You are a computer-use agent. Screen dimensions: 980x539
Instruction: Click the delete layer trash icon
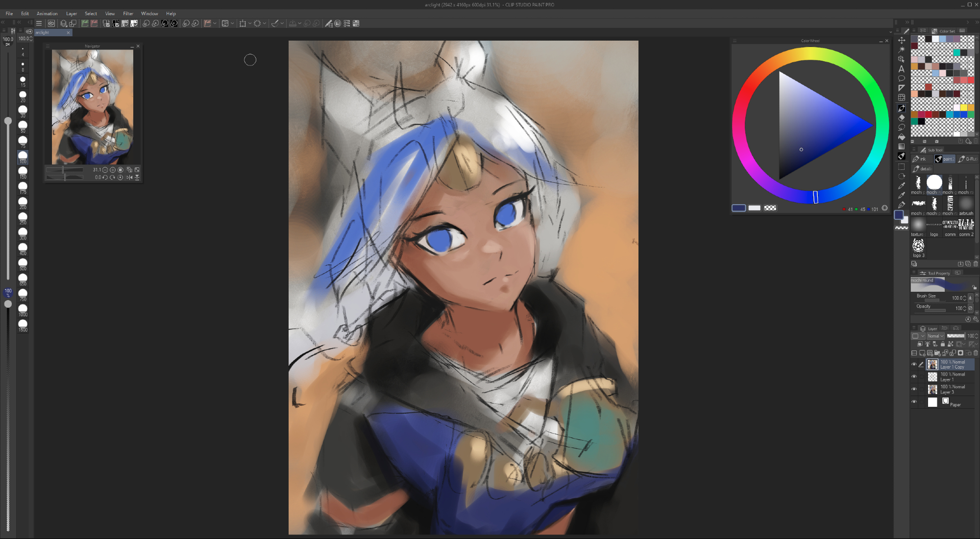976,353
